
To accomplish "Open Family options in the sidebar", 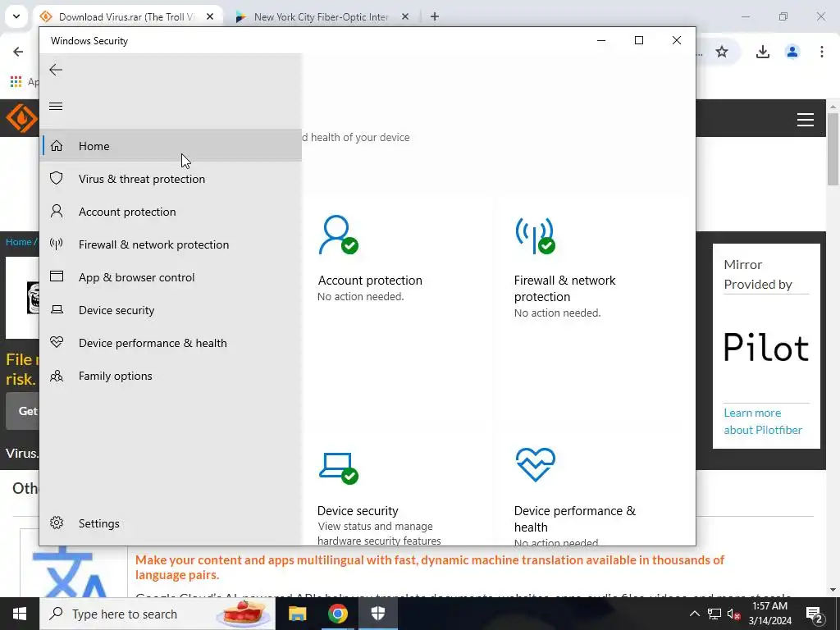I will (x=171, y=376).
